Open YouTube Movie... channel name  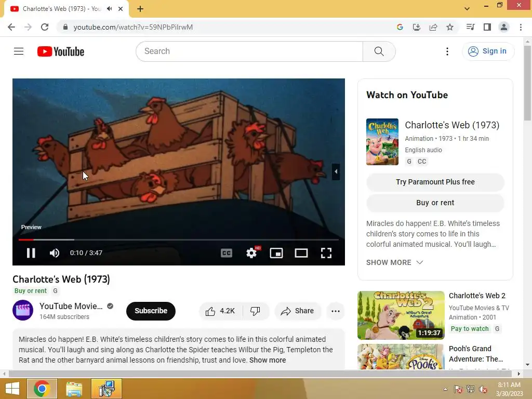click(x=71, y=306)
